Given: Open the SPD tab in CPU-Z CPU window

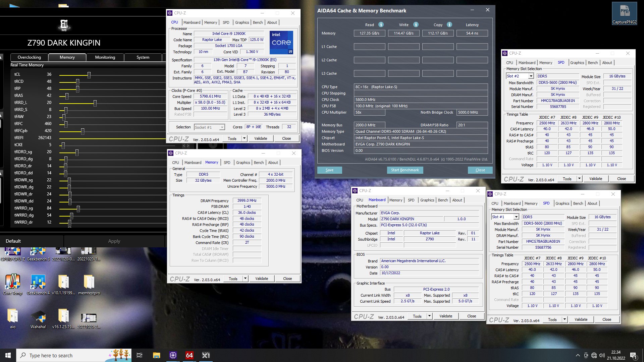Looking at the screenshot, I should 226,22.
